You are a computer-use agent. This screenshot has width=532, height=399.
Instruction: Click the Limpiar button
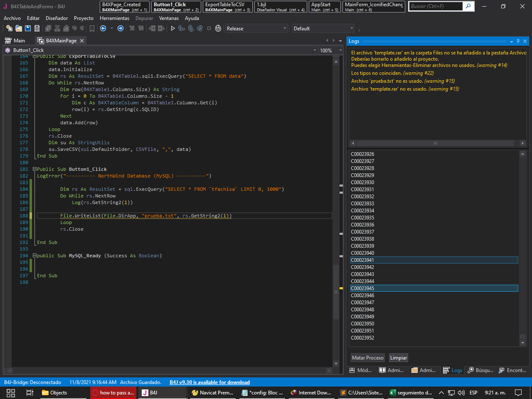click(398, 358)
